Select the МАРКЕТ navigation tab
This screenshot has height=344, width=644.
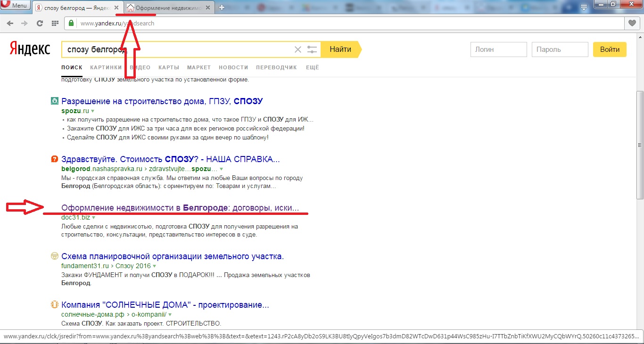pyautogui.click(x=199, y=67)
